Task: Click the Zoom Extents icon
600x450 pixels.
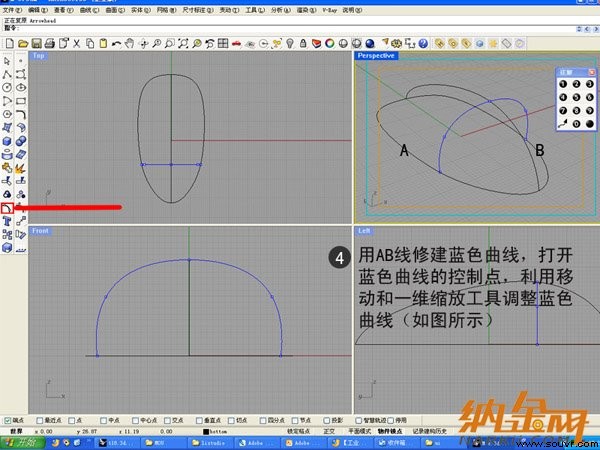Action: (x=183, y=44)
